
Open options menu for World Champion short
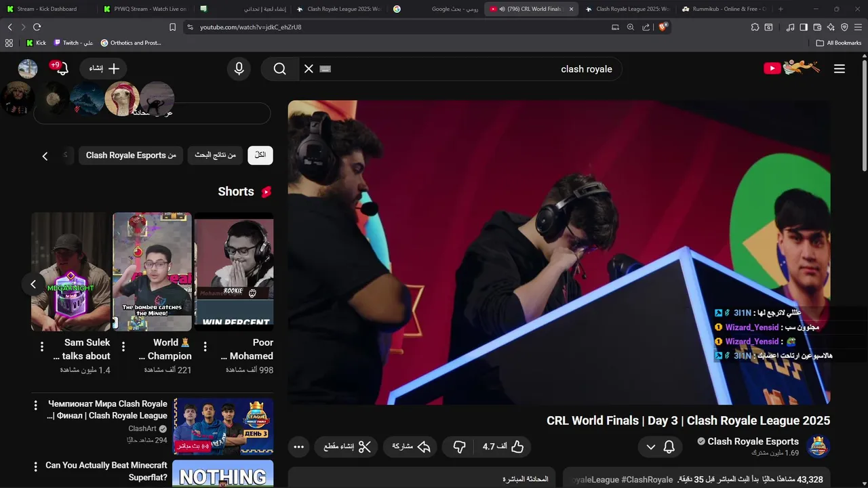(123, 346)
